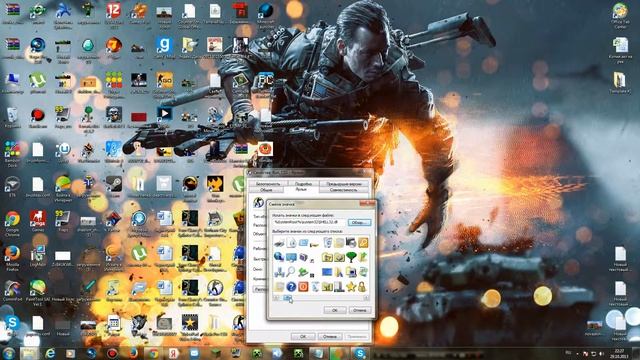Image resolution: width=640 pixels, height=360 pixels.
Task: Choose the gold key icon in top row
Action: click(x=362, y=243)
